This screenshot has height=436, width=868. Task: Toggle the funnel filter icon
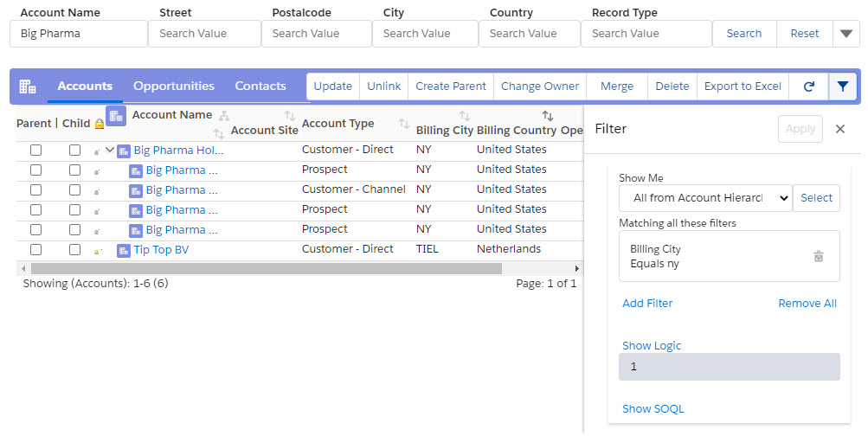[843, 87]
